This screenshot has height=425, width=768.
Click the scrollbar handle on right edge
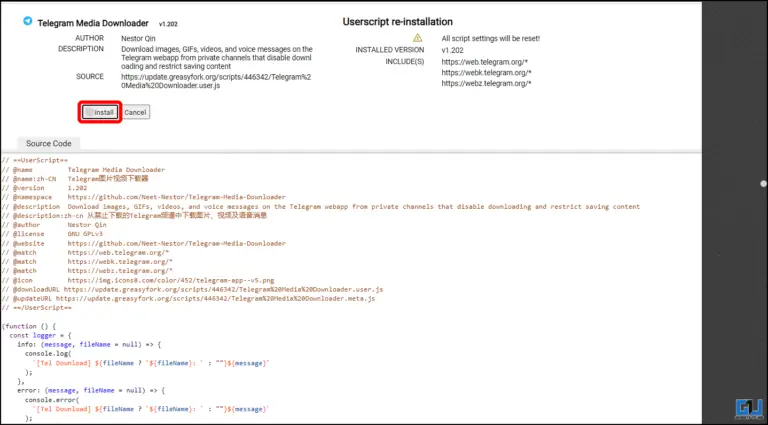pyautogui.click(x=764, y=184)
